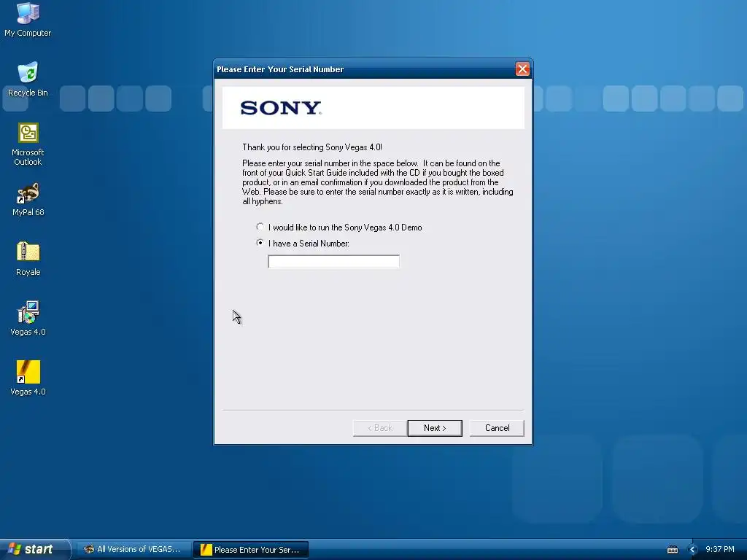Screen dimensions: 747x560
Task: Click the Sony logo banner in dialog
Action: pos(373,108)
